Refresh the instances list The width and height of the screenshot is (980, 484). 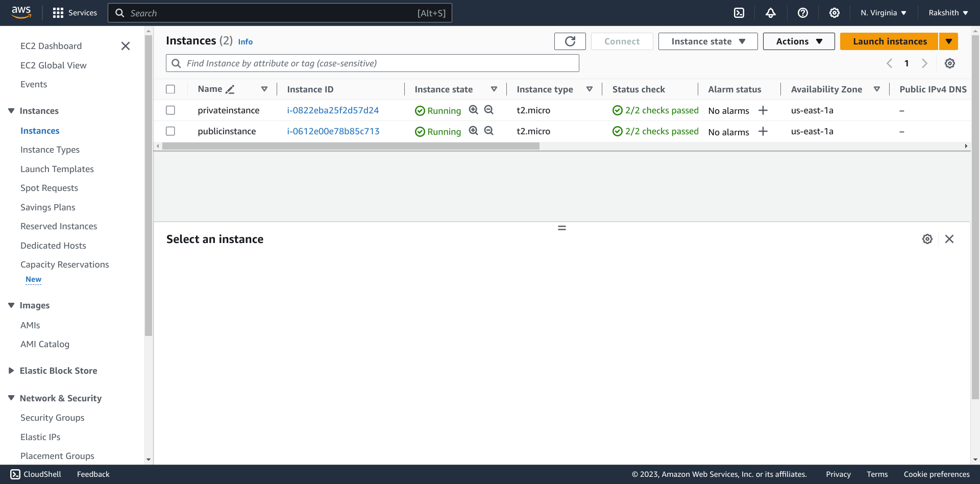[570, 41]
